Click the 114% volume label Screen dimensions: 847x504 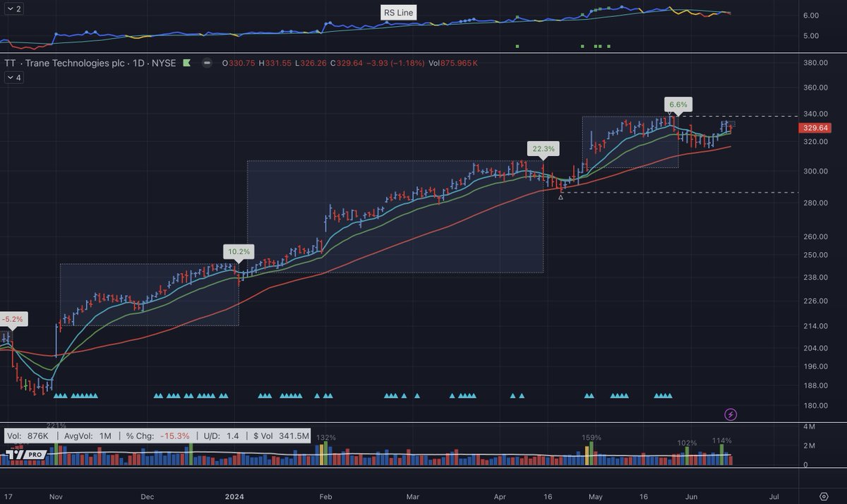tap(722, 440)
